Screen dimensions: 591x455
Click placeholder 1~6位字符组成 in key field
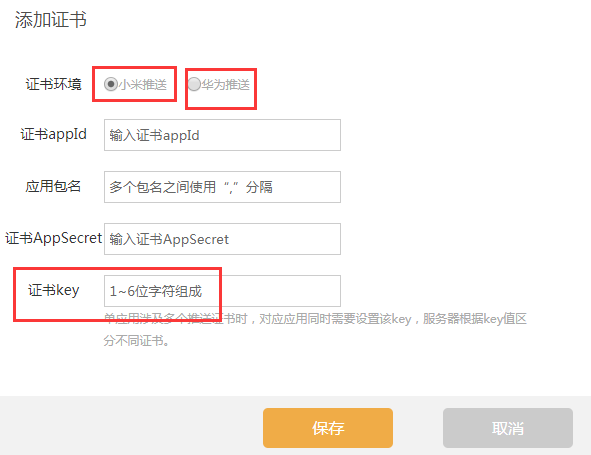point(156,291)
